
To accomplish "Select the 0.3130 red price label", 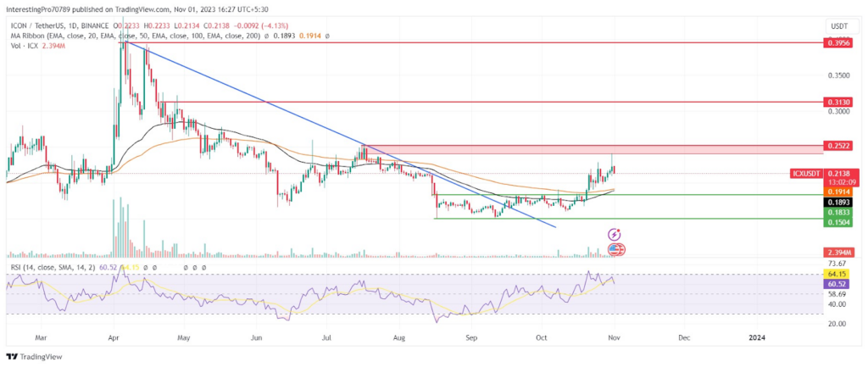I will (837, 102).
